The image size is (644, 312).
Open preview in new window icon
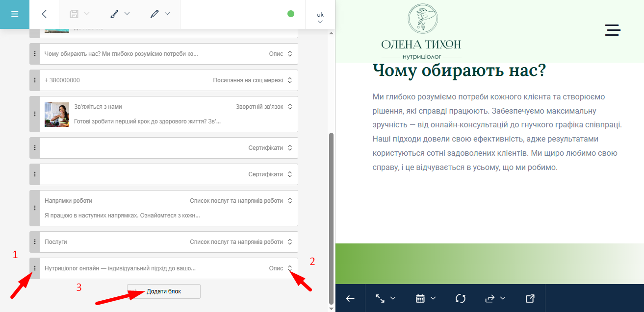point(530,298)
